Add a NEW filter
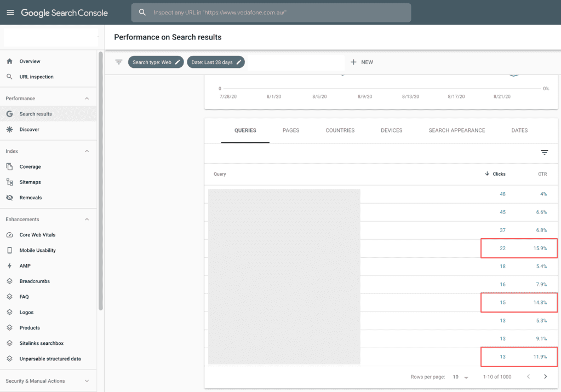 362,62
